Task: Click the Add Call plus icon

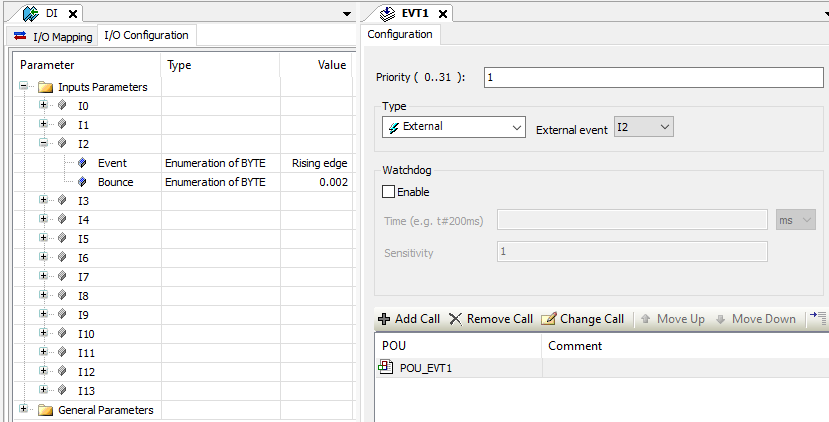Action: tap(384, 319)
